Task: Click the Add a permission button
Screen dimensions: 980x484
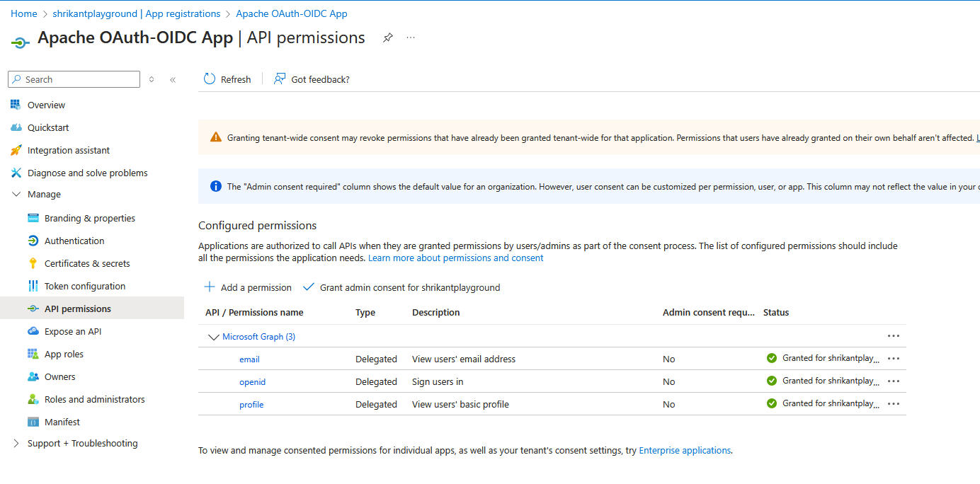Action: tap(248, 287)
